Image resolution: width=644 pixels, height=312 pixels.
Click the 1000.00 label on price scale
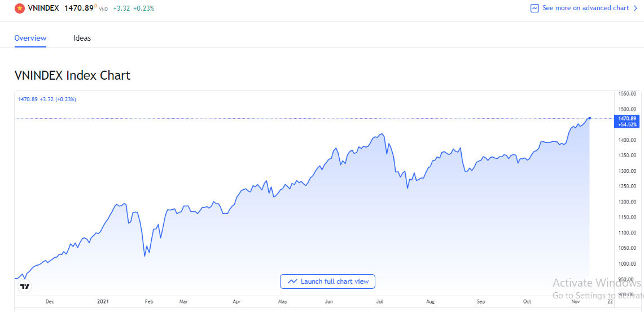628,264
